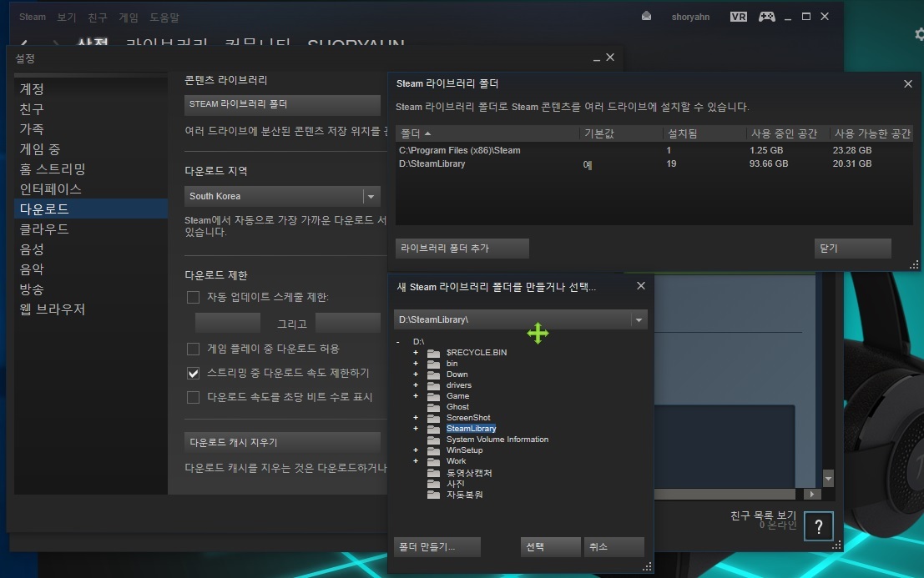Open 홈 스트리밍 settings category
This screenshot has height=578, width=924.
click(91, 169)
